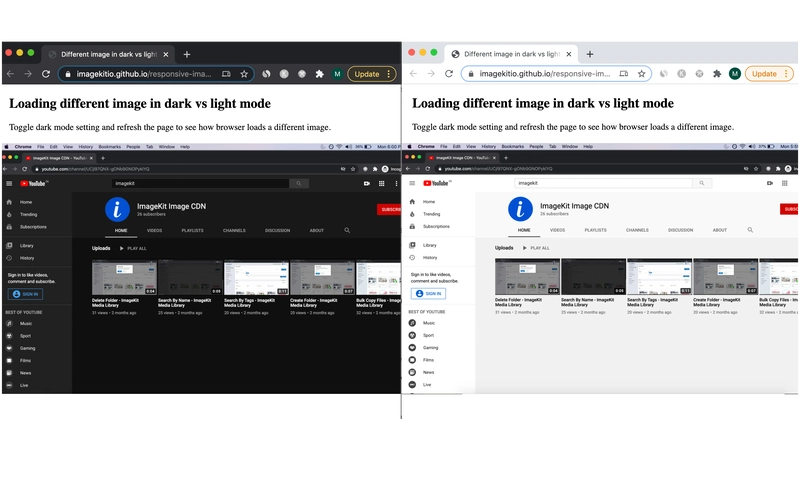Open YouTube apps grid icon in dark screenshot

tap(381, 183)
